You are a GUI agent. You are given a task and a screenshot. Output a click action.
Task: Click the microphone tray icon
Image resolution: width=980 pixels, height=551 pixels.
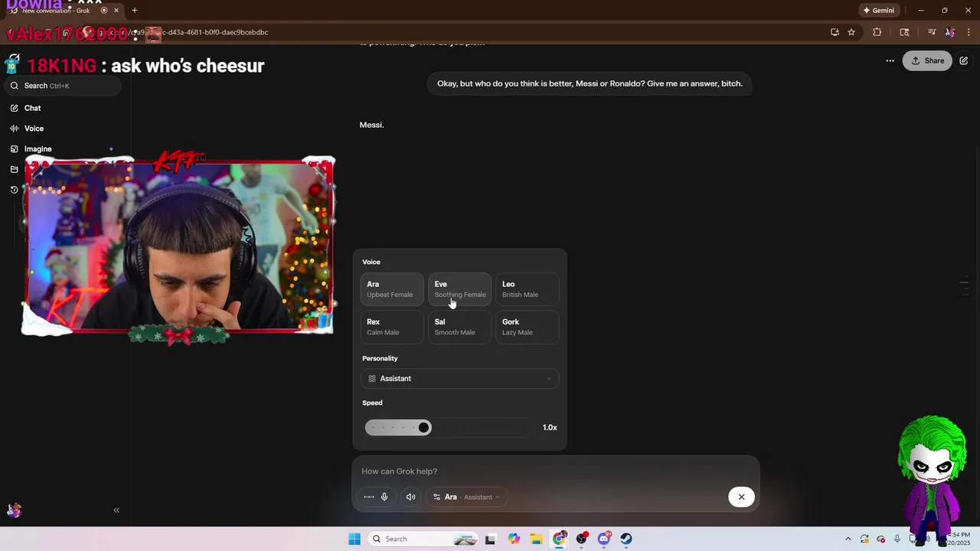point(897,539)
